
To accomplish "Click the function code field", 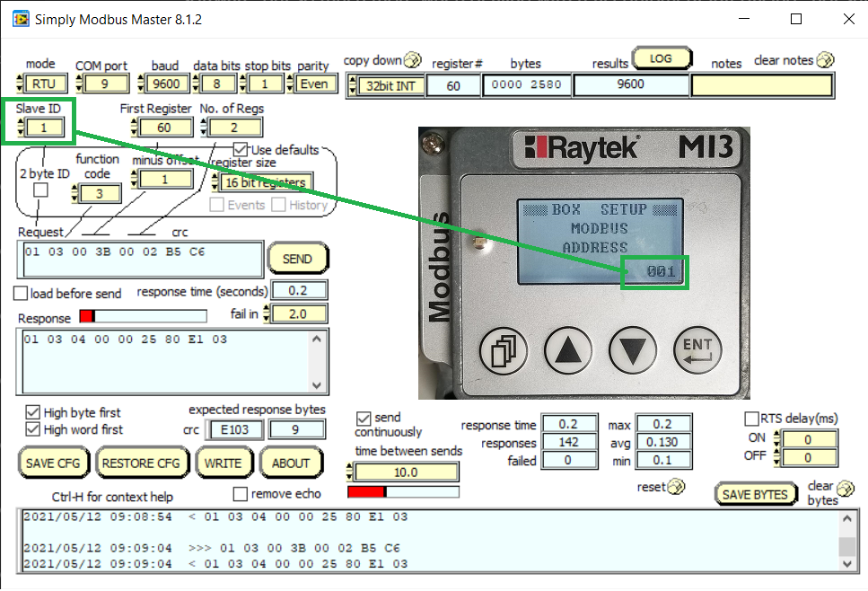I will click(x=100, y=194).
